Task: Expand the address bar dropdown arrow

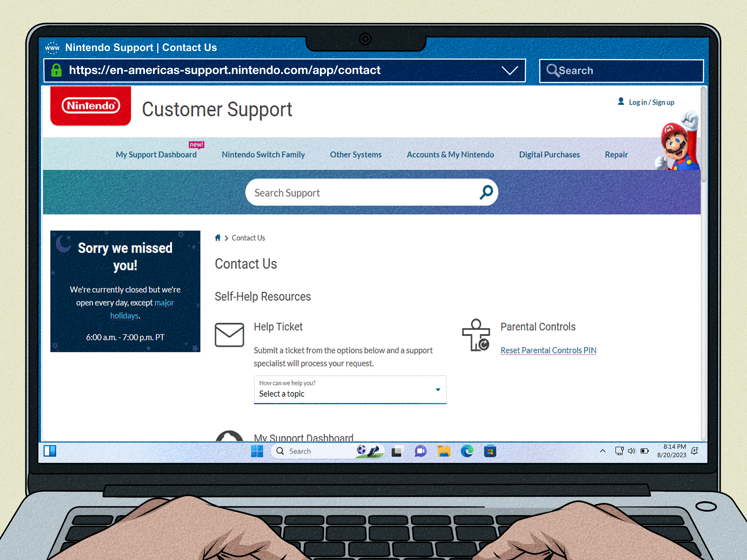Action: pyautogui.click(x=510, y=70)
